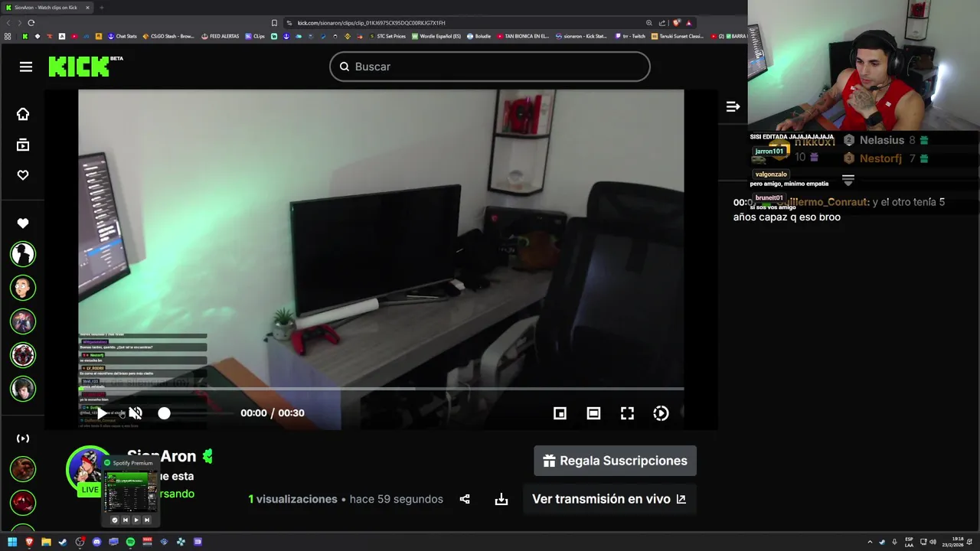Share the clip
This screenshot has width=980, height=551.
465,499
